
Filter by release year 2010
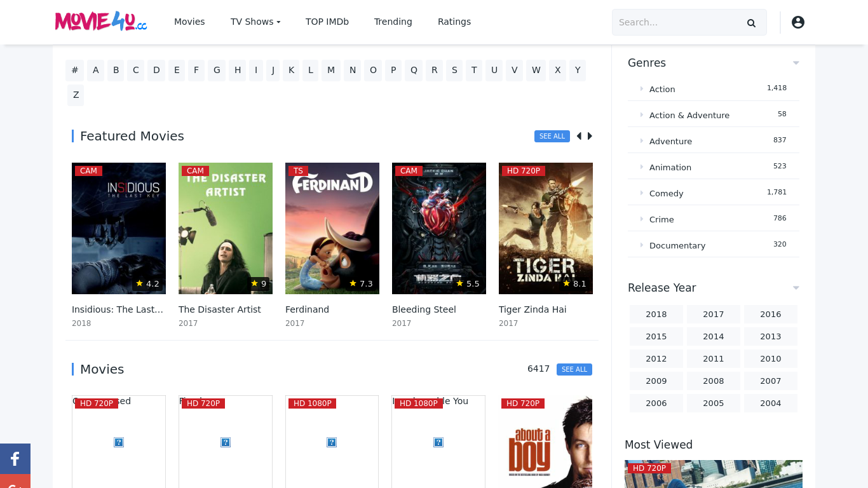point(771,358)
